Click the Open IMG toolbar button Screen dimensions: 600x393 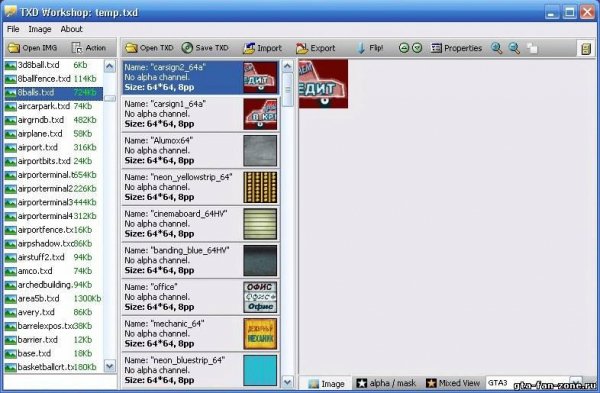tap(33, 48)
